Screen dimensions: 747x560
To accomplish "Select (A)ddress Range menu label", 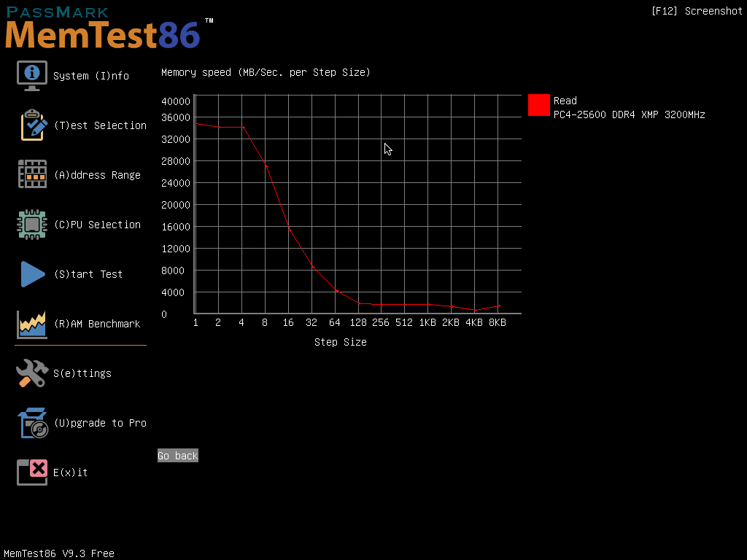I will click(x=97, y=175).
